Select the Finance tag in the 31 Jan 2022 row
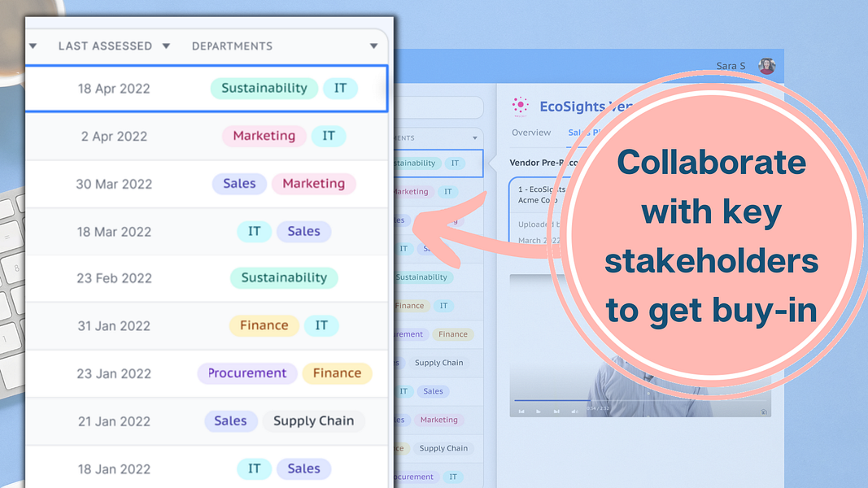 pos(264,325)
